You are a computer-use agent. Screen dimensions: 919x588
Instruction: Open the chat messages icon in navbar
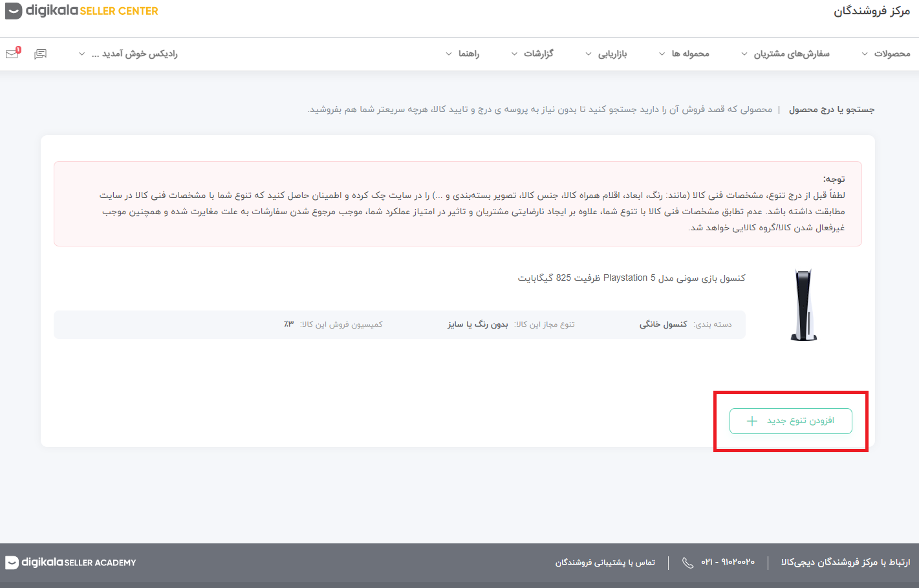tap(40, 54)
